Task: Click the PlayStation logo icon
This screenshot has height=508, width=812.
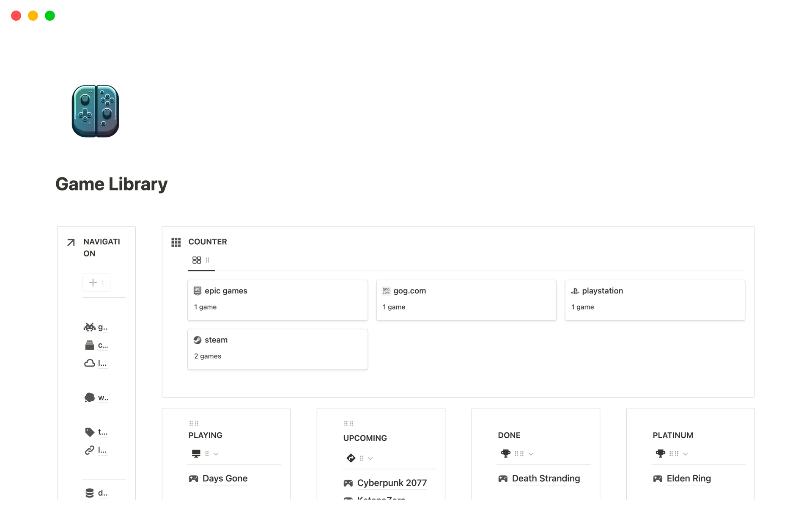Action: [575, 291]
